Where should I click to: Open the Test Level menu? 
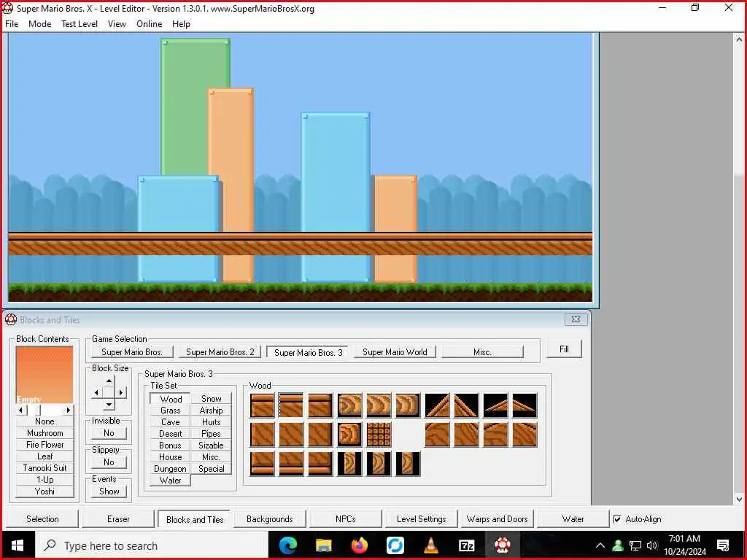click(x=79, y=24)
